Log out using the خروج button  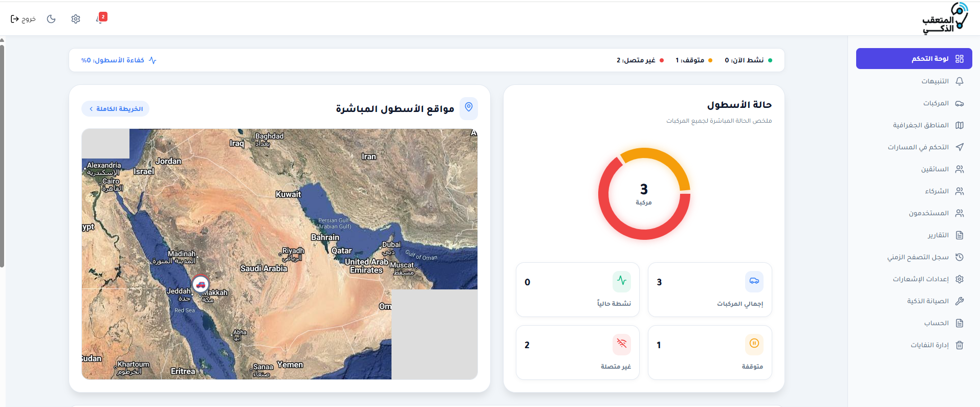23,19
